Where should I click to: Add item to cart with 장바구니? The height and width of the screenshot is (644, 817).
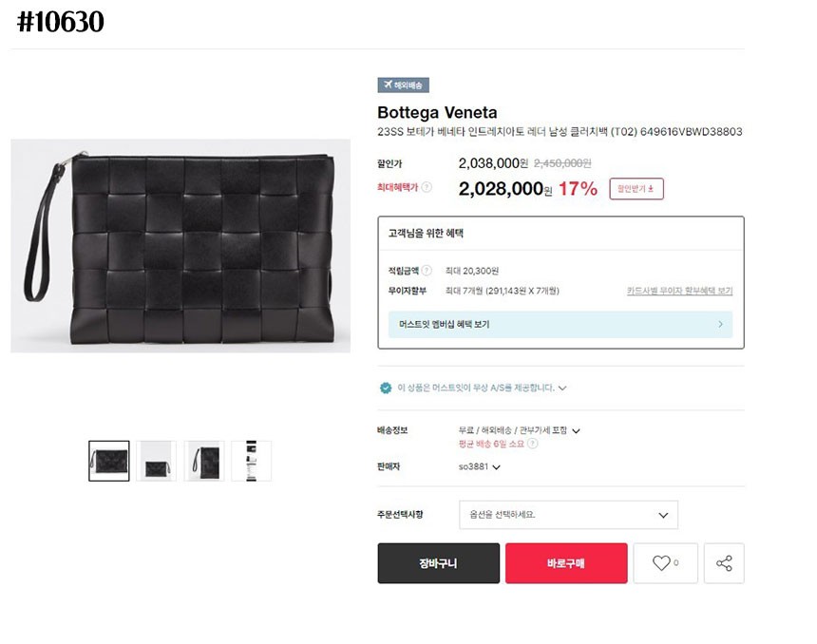point(438,563)
